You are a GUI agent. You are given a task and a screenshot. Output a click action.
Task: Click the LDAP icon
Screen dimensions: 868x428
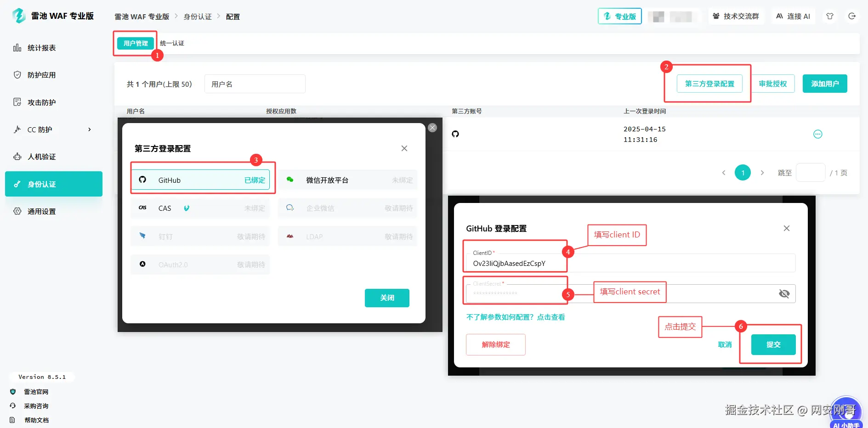[290, 236]
